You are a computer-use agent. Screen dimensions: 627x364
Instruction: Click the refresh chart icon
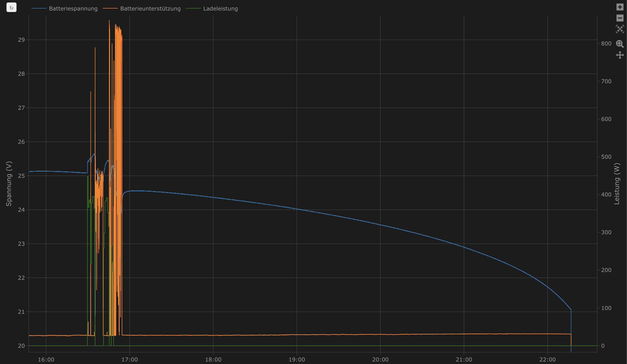pyautogui.click(x=11, y=7)
